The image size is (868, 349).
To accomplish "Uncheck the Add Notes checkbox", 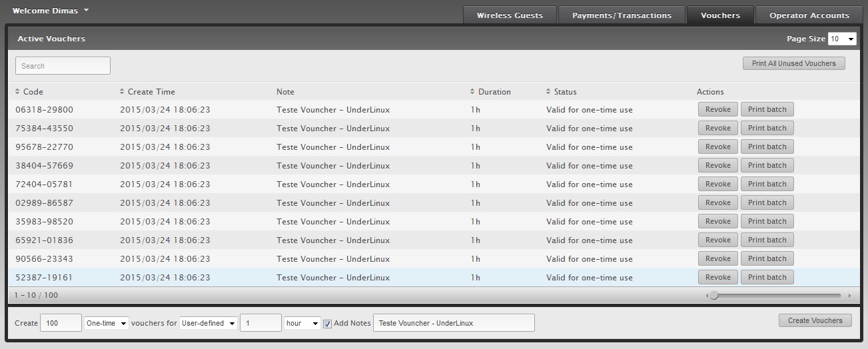I will [327, 324].
